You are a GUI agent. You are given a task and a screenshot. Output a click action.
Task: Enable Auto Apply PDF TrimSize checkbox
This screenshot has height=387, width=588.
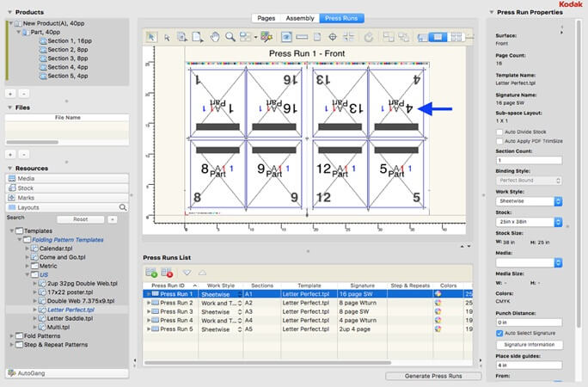(x=499, y=141)
